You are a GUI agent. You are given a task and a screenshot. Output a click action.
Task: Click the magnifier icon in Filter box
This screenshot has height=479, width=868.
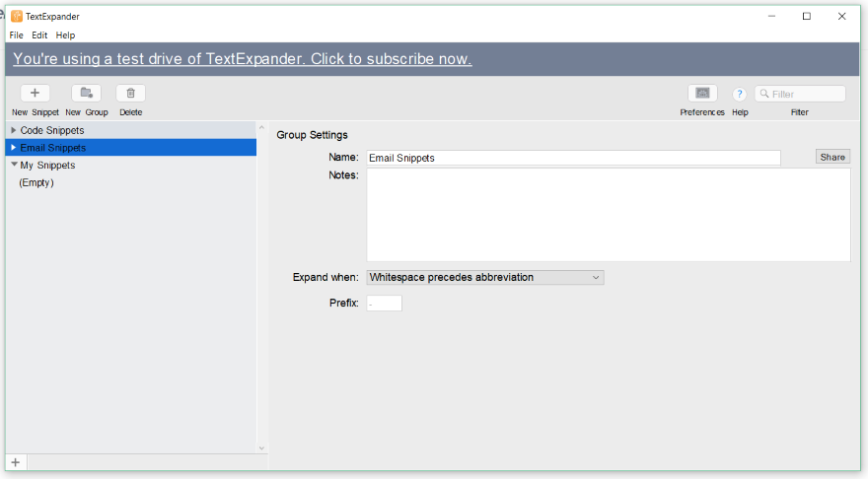click(x=764, y=95)
